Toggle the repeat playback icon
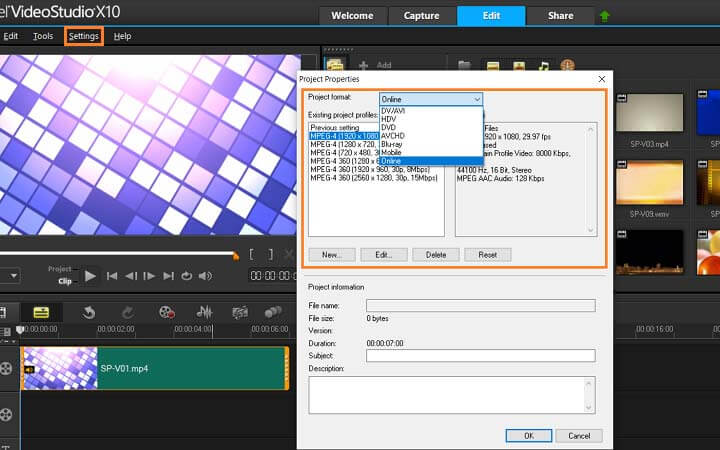The width and height of the screenshot is (720, 450). tap(186, 276)
